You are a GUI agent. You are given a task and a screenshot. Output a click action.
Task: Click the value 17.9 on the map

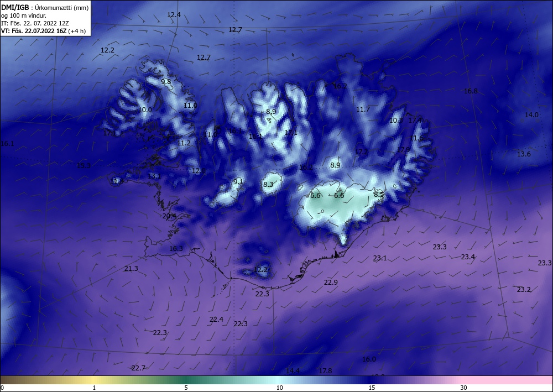(x=404, y=150)
